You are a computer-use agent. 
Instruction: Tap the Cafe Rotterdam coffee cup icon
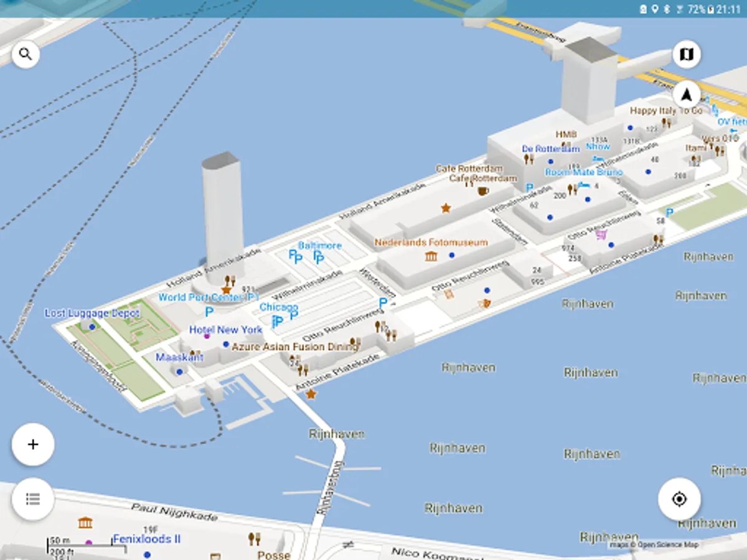483,190
